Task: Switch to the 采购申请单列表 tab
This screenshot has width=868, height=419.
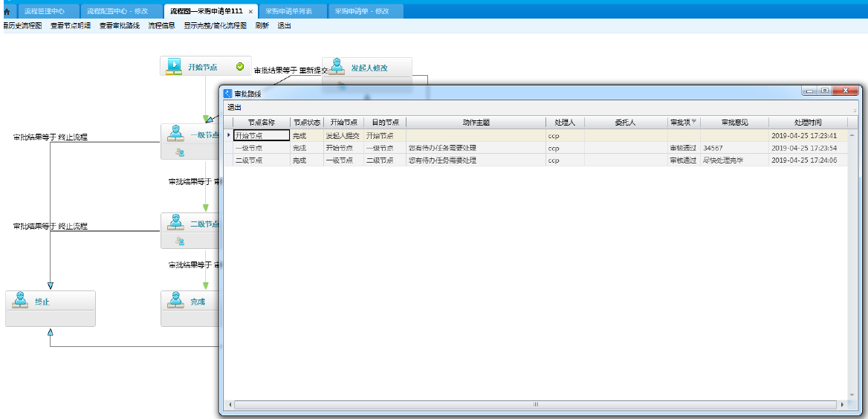Action: (x=289, y=12)
